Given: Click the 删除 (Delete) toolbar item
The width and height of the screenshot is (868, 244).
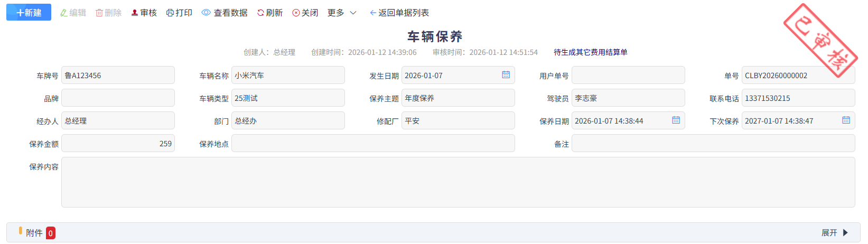Looking at the screenshot, I should pos(108,13).
